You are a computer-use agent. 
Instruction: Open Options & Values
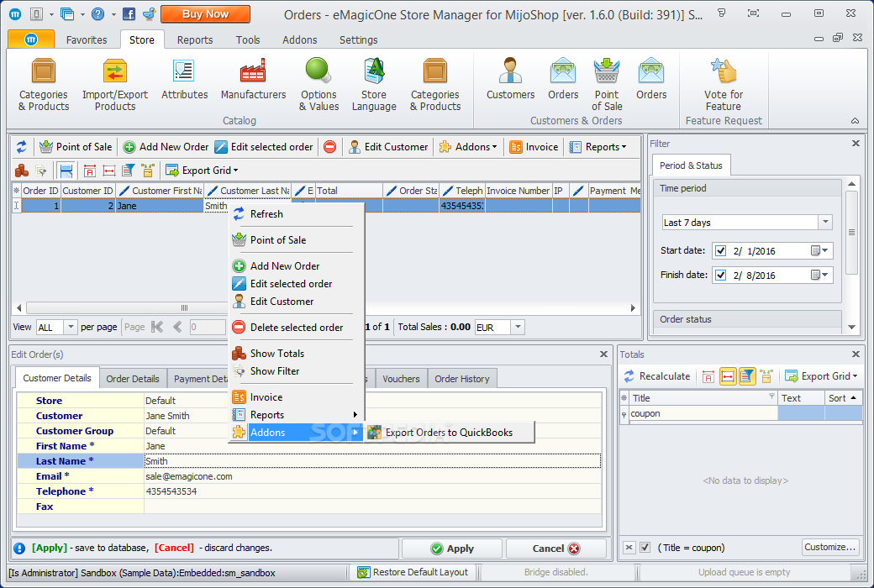click(x=319, y=85)
